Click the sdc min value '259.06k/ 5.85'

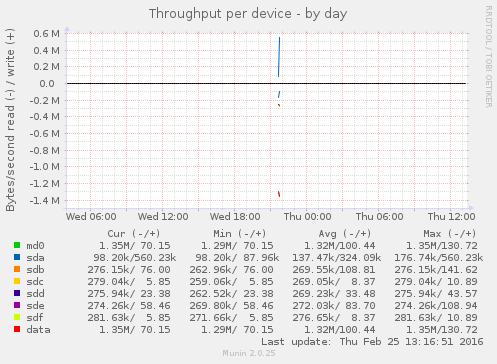point(231,282)
